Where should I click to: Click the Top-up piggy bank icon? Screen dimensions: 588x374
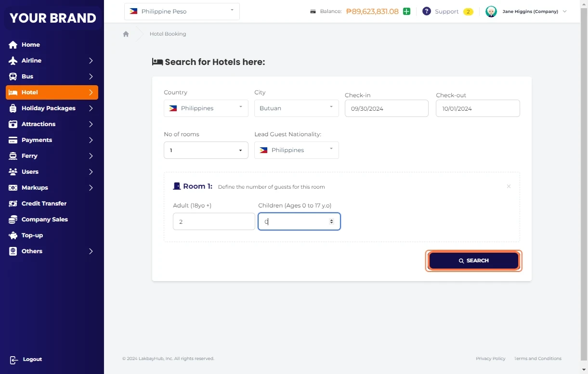click(13, 235)
